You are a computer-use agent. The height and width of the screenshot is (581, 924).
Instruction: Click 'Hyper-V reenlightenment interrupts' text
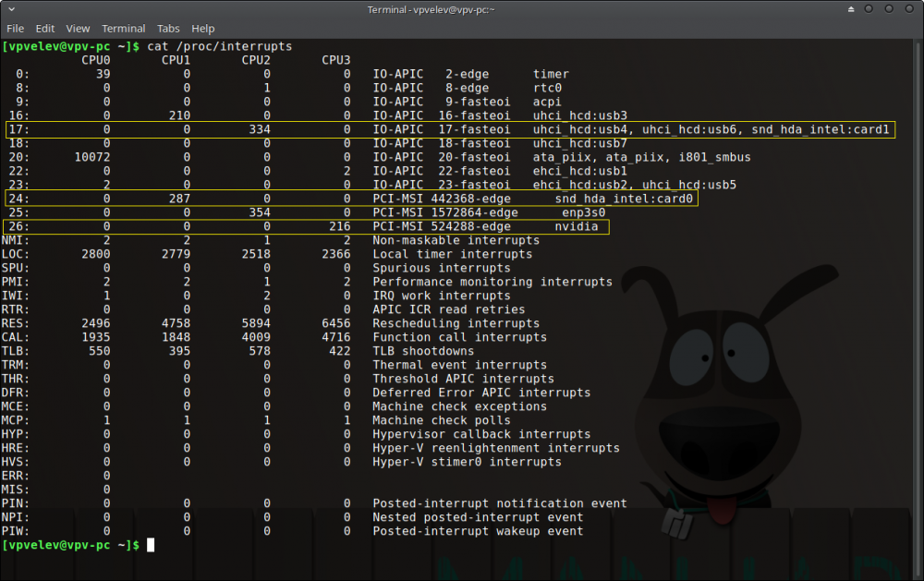(x=496, y=448)
